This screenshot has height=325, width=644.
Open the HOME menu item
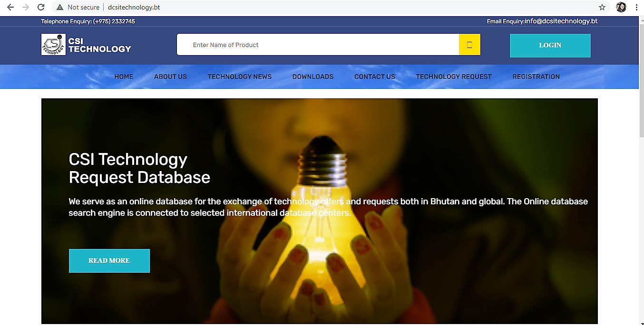[124, 76]
